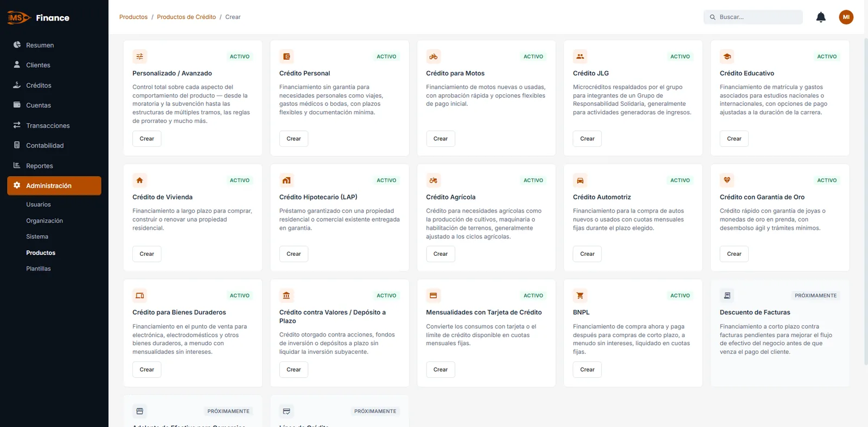This screenshot has height=427, width=868.
Task: Click the Crédito de Vivienda house icon
Action: click(139, 180)
